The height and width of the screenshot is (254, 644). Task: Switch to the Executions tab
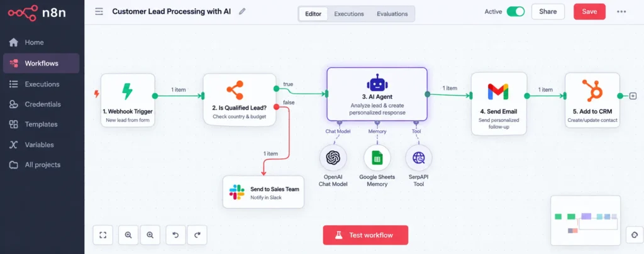coord(348,14)
